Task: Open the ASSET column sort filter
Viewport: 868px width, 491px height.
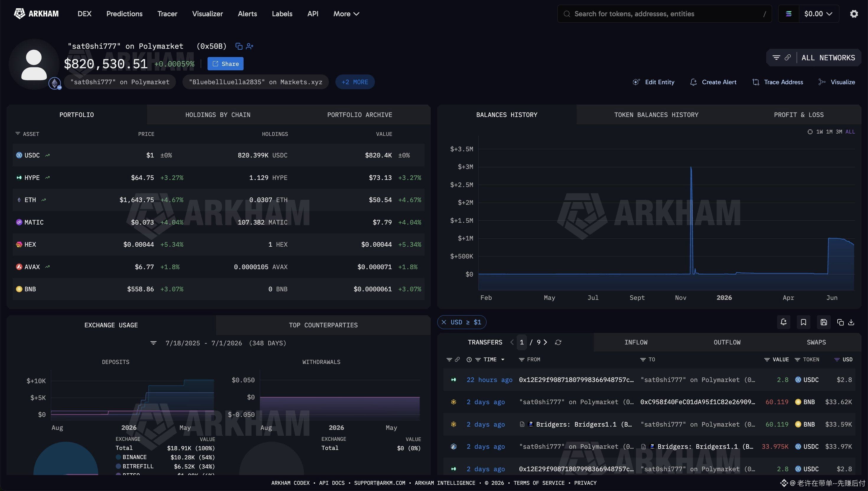Action: point(17,134)
